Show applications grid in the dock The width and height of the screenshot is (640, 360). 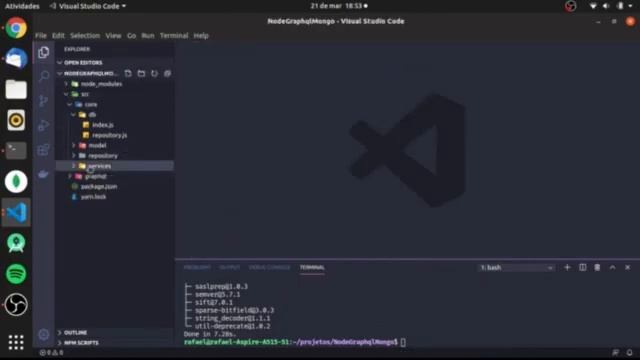click(16, 342)
